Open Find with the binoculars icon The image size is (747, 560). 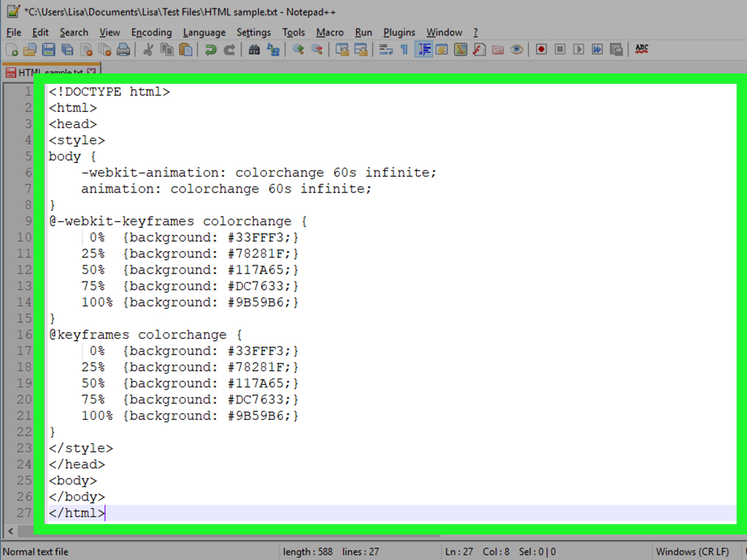coord(254,50)
